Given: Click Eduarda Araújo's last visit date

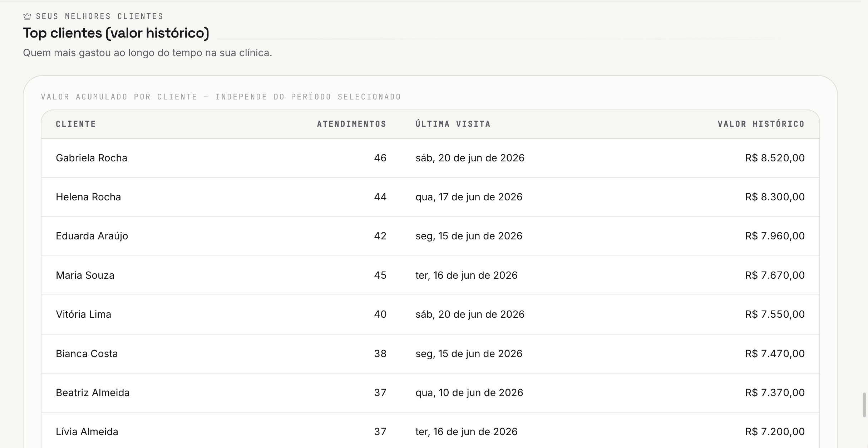Looking at the screenshot, I should pos(469,236).
